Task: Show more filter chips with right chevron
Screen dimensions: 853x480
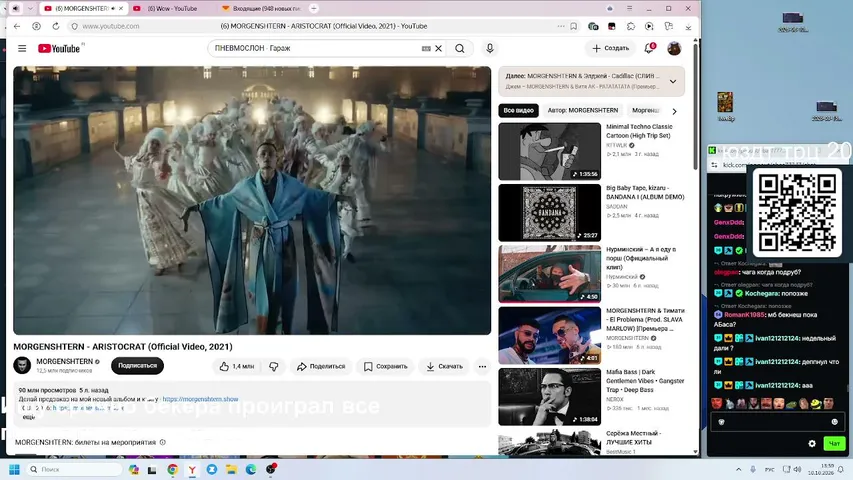Action: [x=675, y=111]
